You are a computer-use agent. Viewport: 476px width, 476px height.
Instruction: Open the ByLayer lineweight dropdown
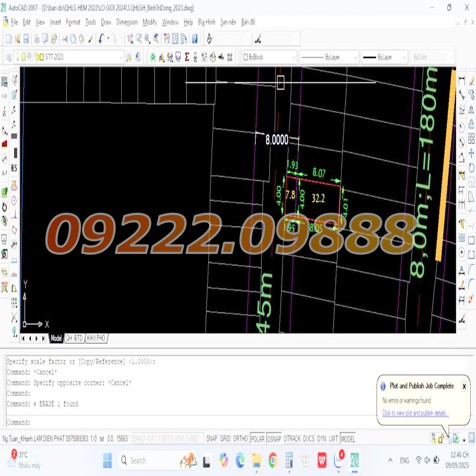(x=404, y=57)
